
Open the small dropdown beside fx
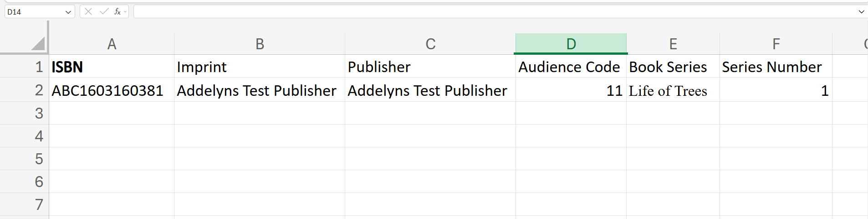(x=125, y=11)
